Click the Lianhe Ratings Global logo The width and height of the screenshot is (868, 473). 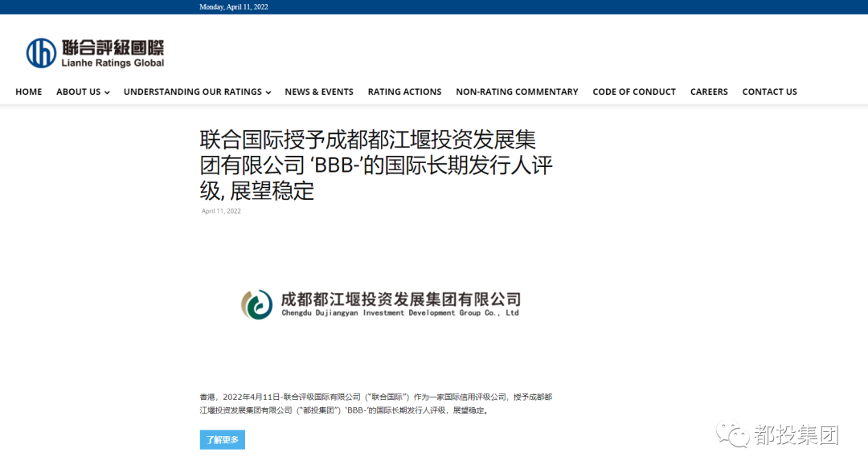pyautogui.click(x=91, y=51)
